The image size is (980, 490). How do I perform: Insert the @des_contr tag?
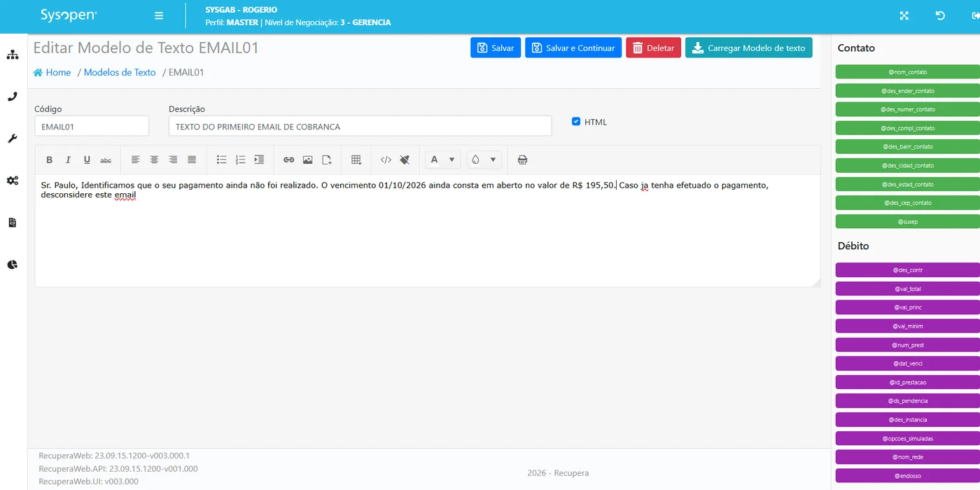tap(907, 269)
